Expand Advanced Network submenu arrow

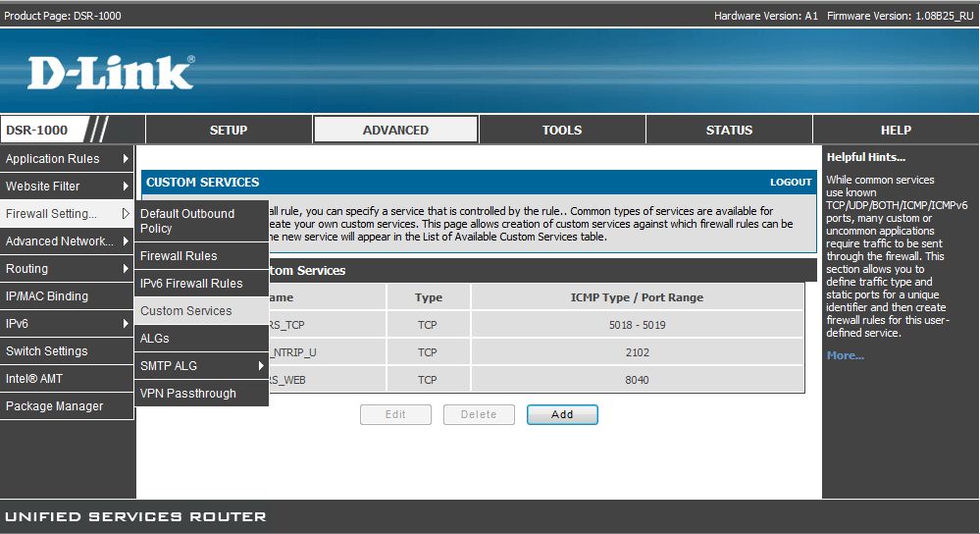click(126, 241)
